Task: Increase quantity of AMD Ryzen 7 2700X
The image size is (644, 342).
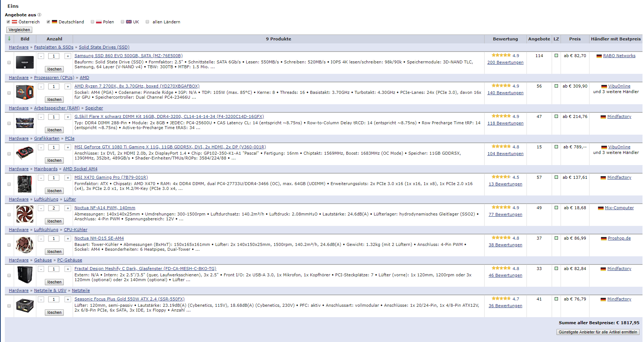Action: 68,86
